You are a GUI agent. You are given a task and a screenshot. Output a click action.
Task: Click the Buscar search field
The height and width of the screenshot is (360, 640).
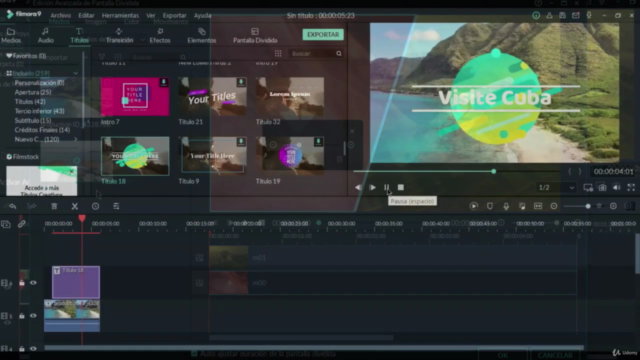(312, 53)
